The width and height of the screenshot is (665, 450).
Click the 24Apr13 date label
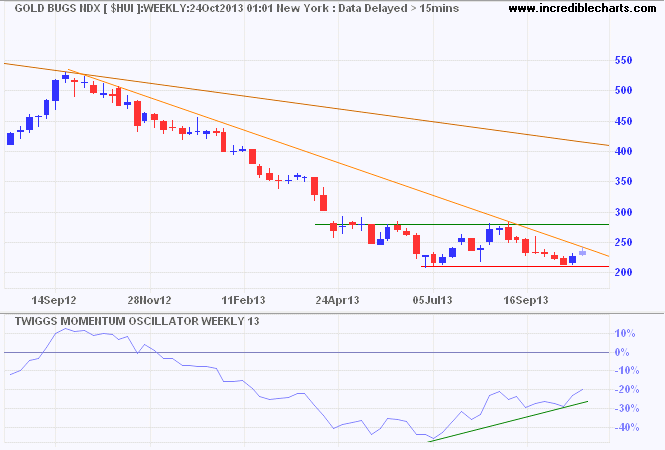click(x=337, y=300)
